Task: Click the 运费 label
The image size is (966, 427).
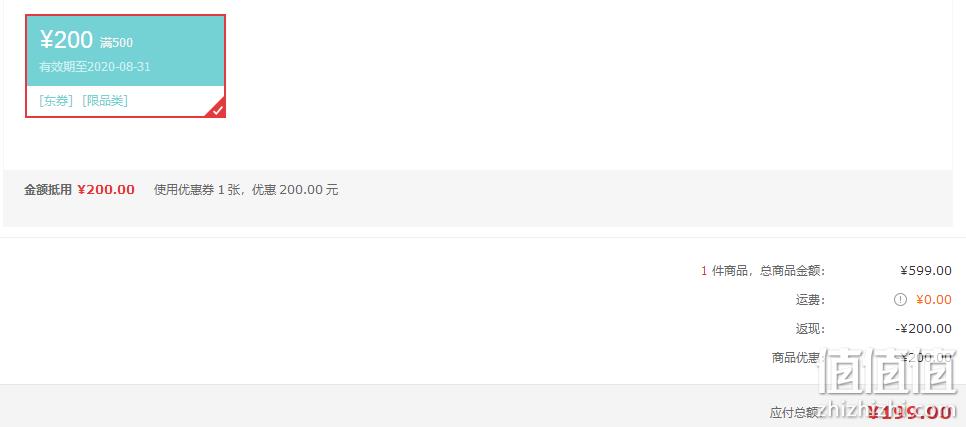Action: [x=810, y=300]
